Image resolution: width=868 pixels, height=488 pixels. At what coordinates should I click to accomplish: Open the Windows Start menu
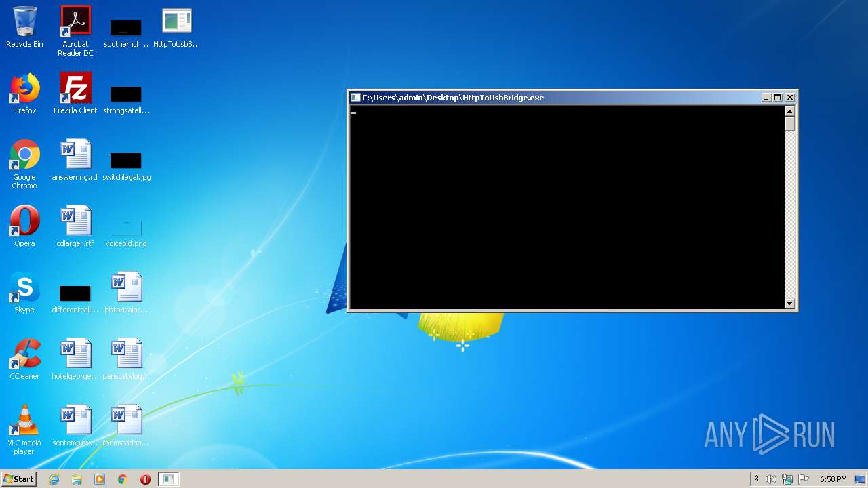coord(18,479)
